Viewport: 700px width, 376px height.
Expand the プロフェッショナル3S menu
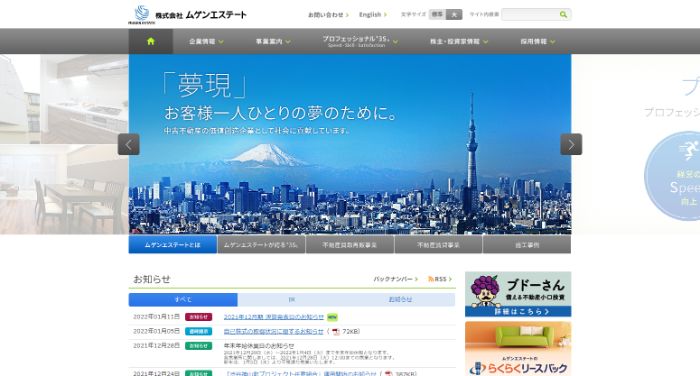(x=360, y=41)
